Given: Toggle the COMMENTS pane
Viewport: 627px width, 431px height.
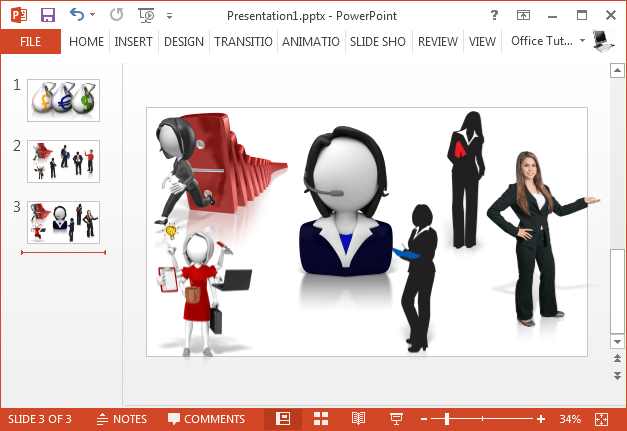Looking at the screenshot, I should point(206,419).
